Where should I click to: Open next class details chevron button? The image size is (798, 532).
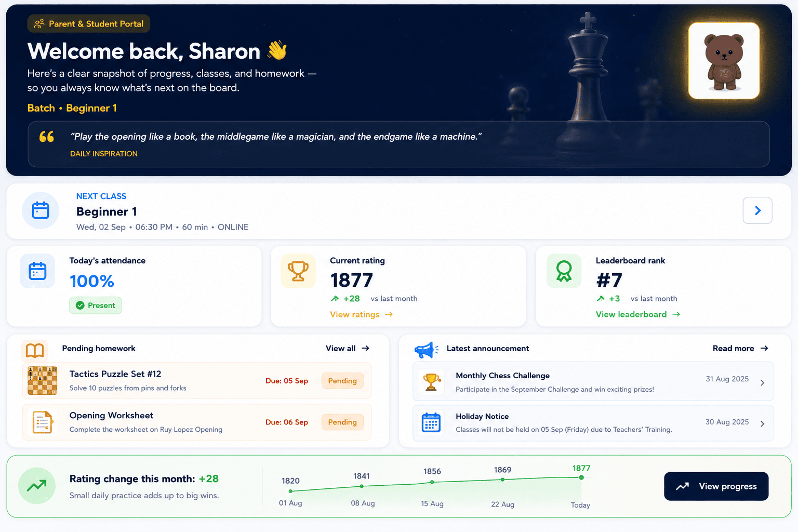pos(757,210)
